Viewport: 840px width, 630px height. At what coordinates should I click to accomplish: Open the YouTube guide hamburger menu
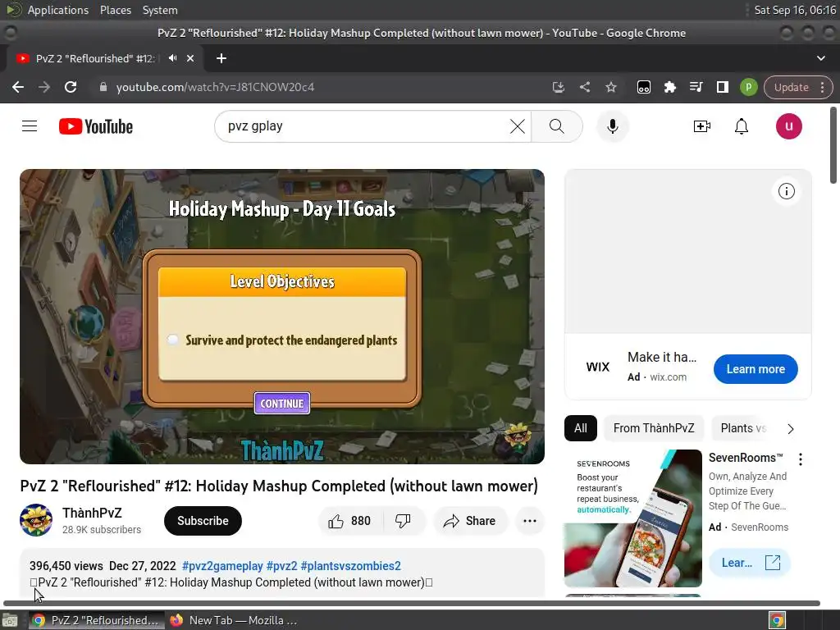pos(30,126)
